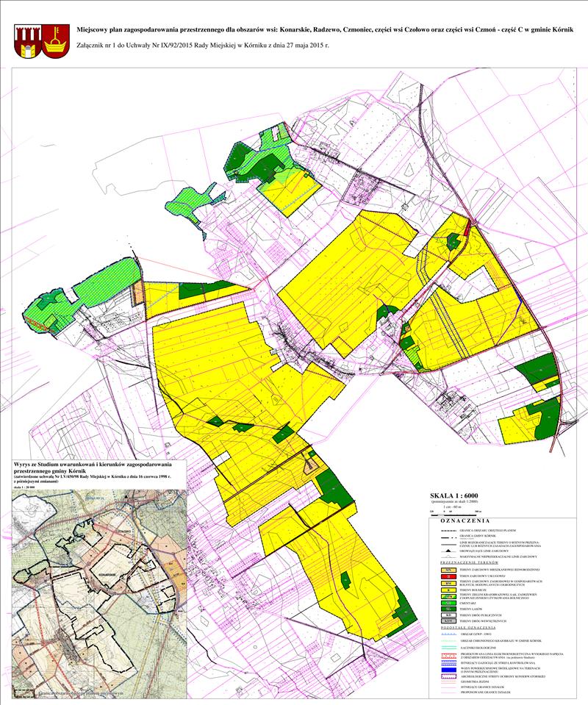Click the title 'Miejscowy plan zagospodarowania przestrzennego' line
This screenshot has width=588, height=705.
tap(325, 29)
